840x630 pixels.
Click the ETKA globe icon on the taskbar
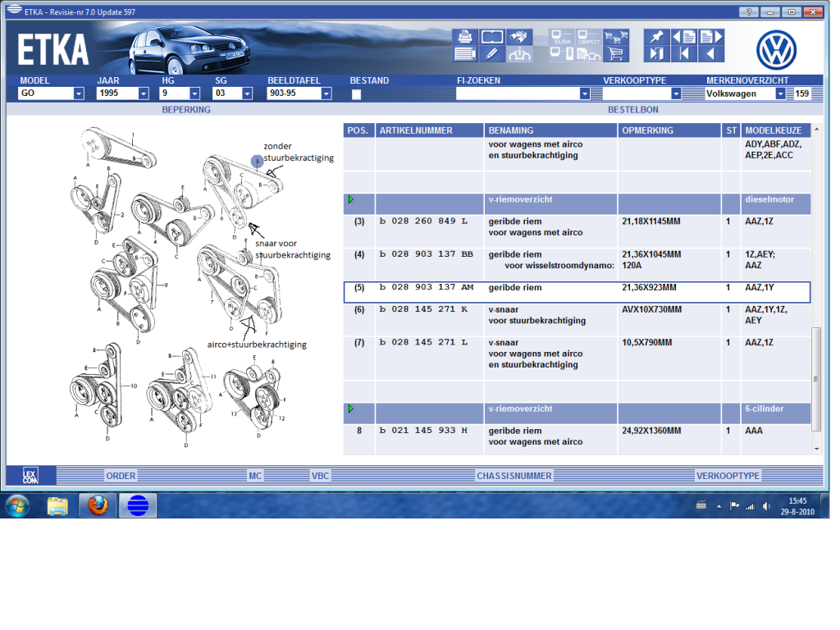(x=138, y=505)
